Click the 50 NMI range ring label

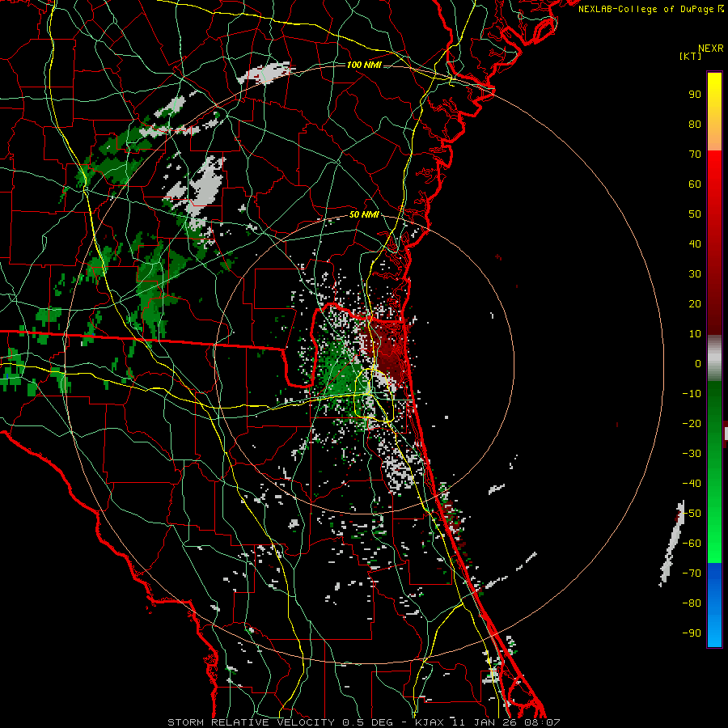pyautogui.click(x=364, y=214)
